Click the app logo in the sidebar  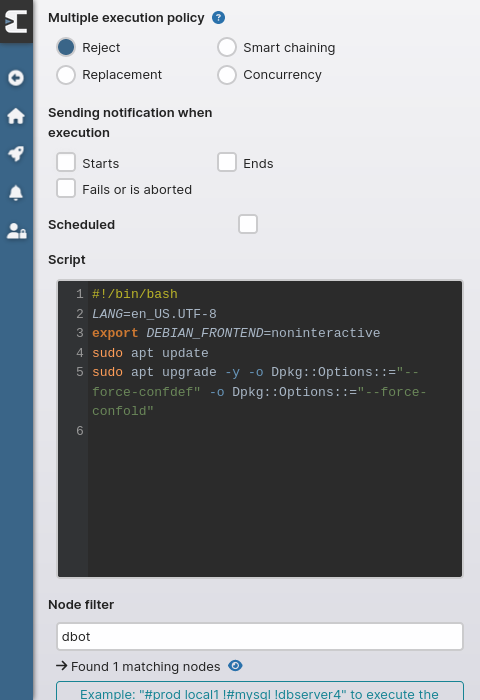[16, 21]
